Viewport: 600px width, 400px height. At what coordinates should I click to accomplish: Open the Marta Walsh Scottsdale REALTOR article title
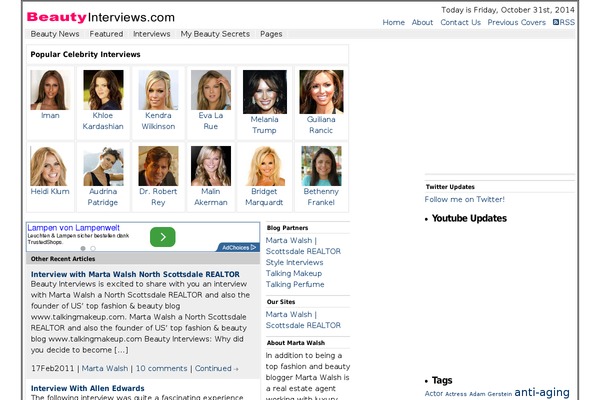click(x=135, y=274)
